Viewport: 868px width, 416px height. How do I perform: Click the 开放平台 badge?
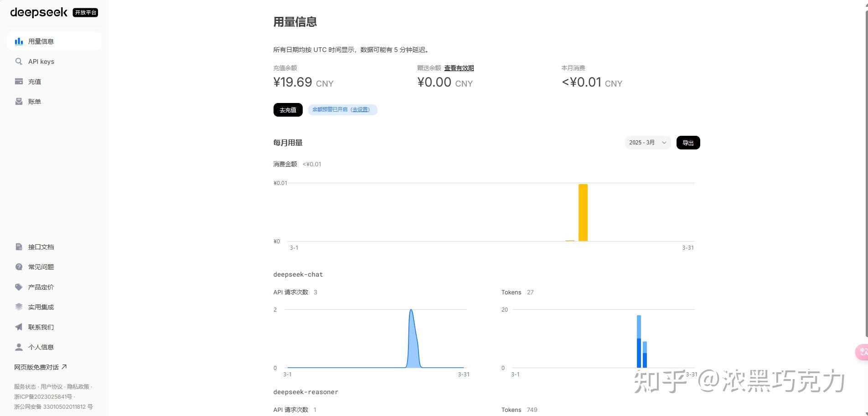pyautogui.click(x=85, y=13)
